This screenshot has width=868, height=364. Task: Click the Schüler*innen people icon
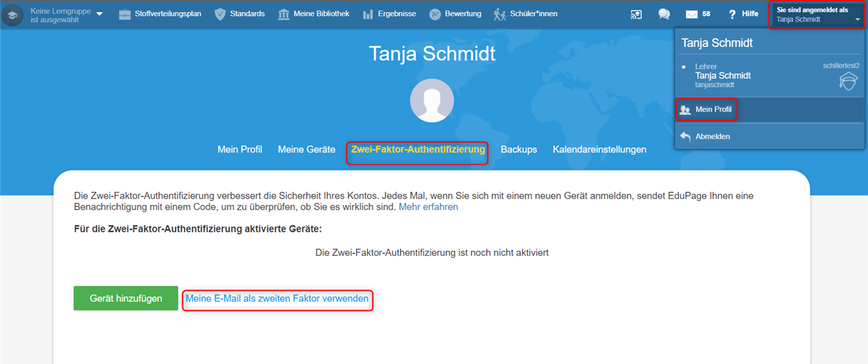[x=500, y=15]
